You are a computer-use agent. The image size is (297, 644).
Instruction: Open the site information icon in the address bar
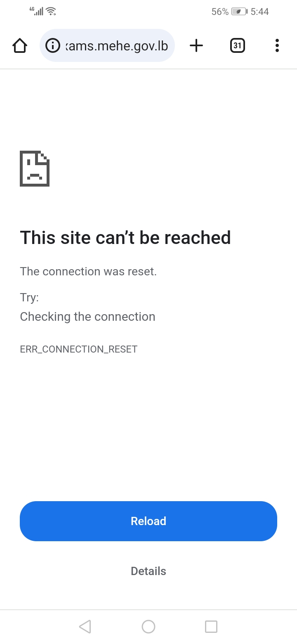tap(52, 45)
